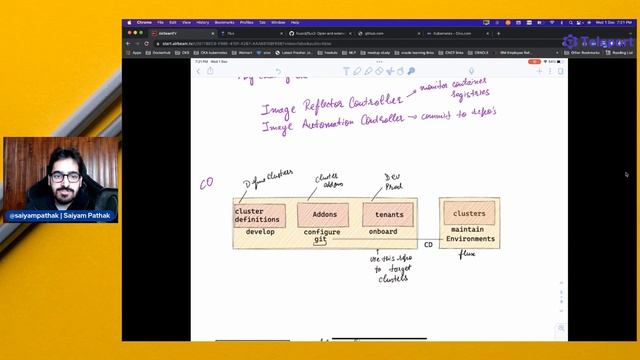Open the Apple menu
Image resolution: width=640 pixels, height=360 pixels.
(x=129, y=23)
